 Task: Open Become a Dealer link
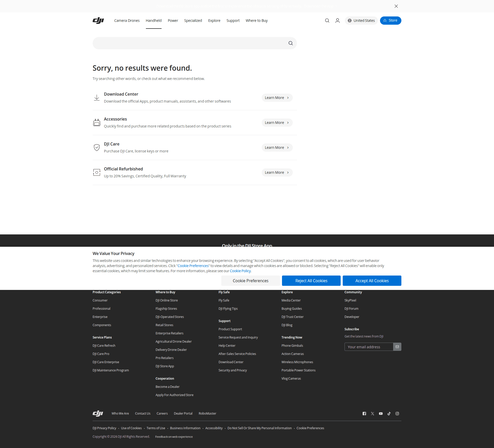(x=167, y=387)
